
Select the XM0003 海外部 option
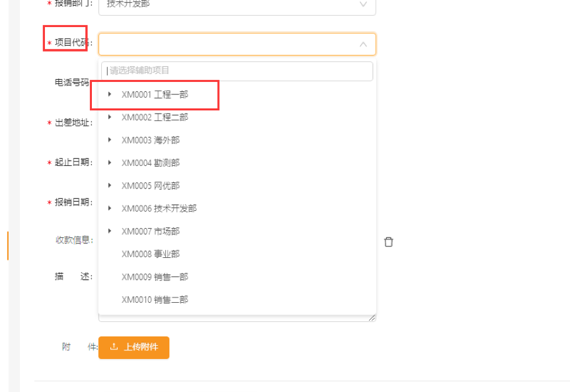(151, 140)
